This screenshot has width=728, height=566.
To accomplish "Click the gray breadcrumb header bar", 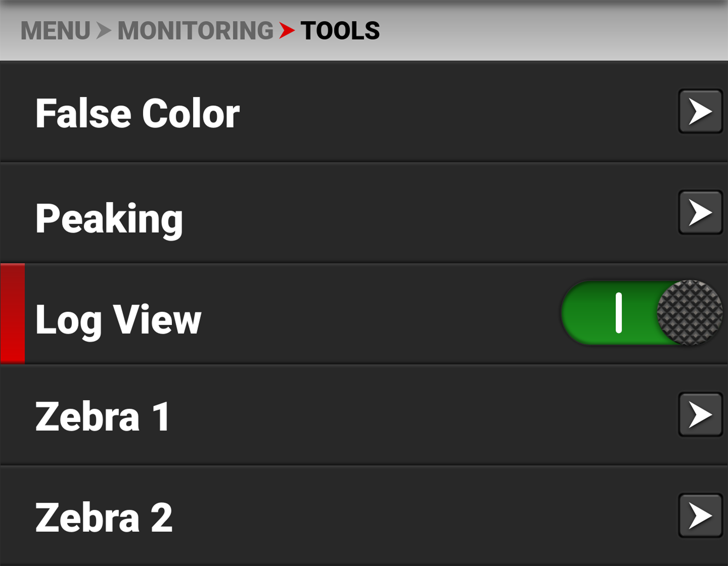I will click(534, 31).
